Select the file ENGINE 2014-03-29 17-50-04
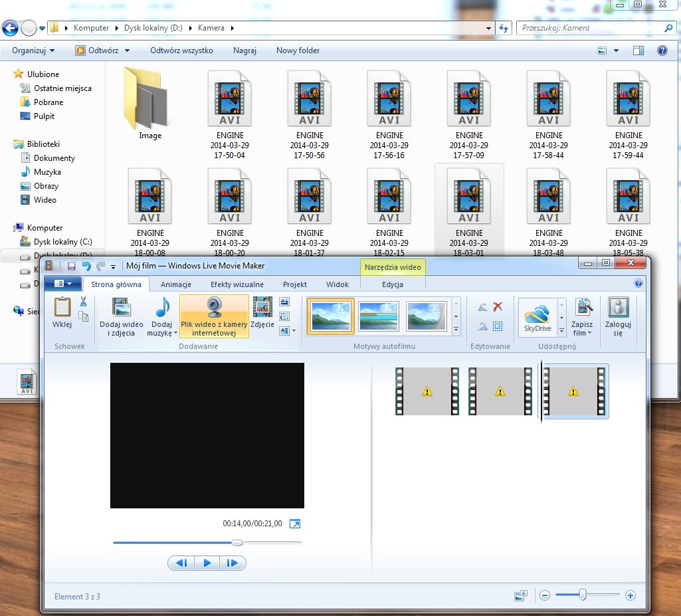Screen dimensions: 681x616 point(230,114)
